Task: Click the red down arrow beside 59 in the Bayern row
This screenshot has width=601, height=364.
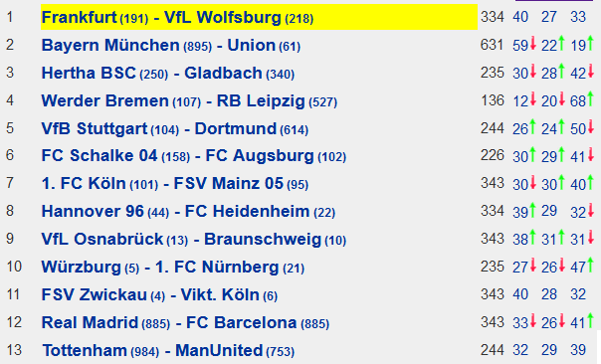Action: click(532, 43)
